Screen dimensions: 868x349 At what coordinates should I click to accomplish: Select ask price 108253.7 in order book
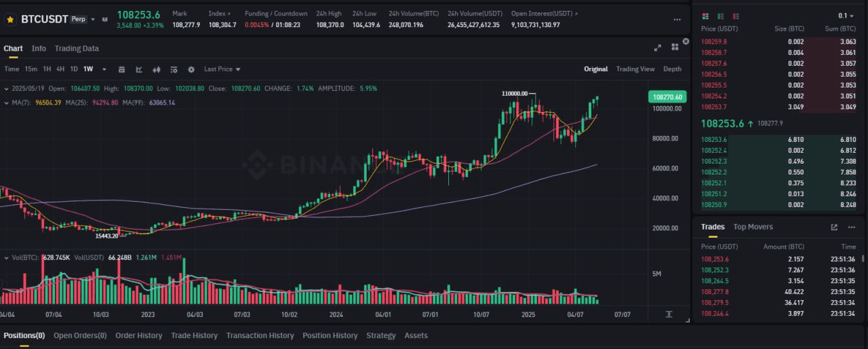(714, 107)
